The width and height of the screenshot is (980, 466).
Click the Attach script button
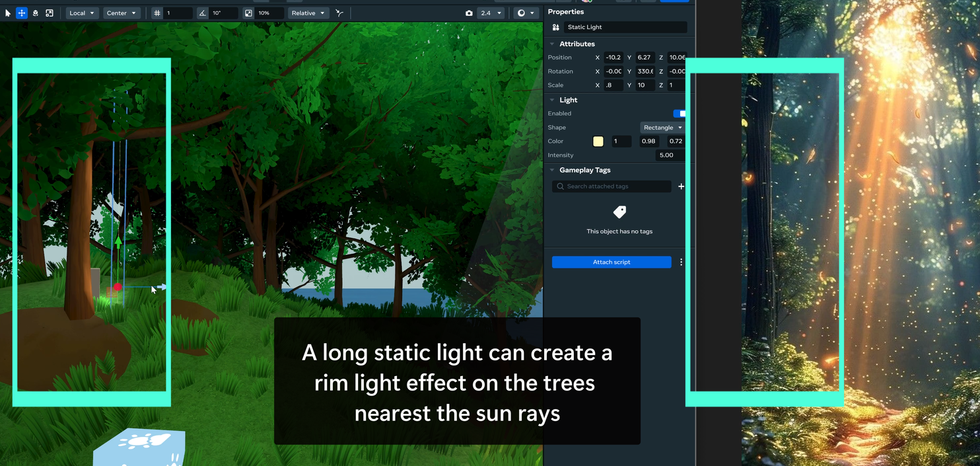612,262
